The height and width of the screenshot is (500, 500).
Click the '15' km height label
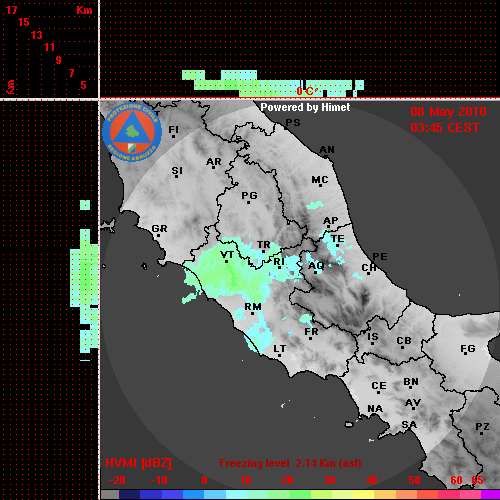tap(24, 22)
